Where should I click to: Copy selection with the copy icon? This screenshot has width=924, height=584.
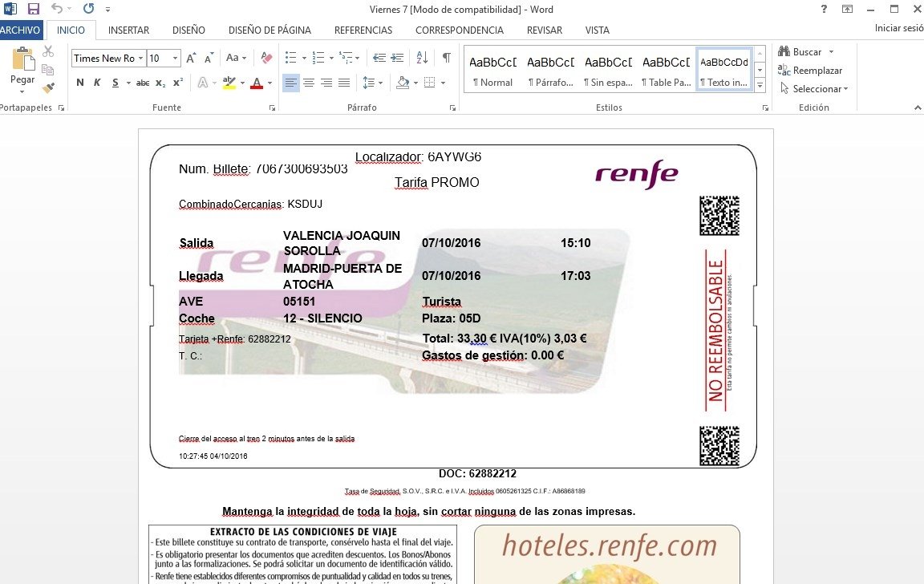(x=48, y=70)
